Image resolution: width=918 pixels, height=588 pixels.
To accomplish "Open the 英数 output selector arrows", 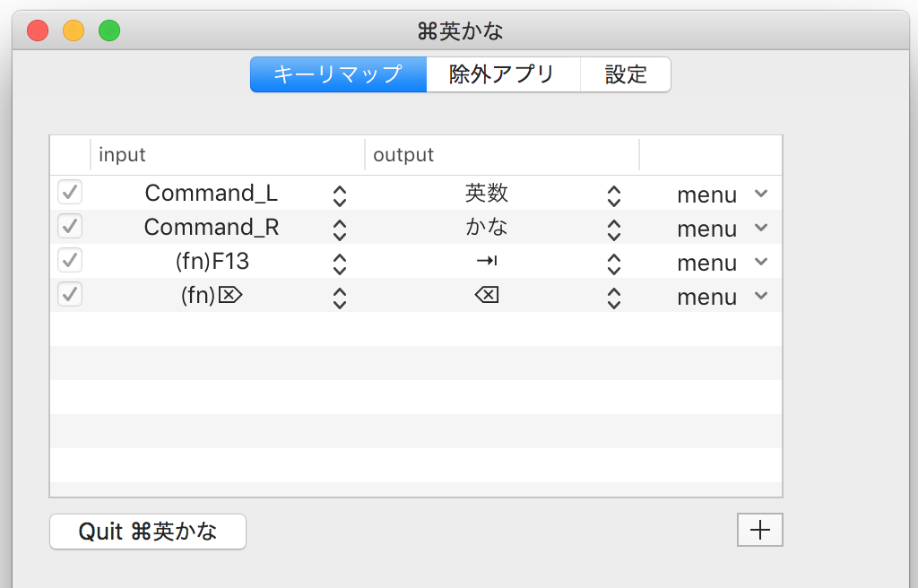I will click(x=613, y=195).
